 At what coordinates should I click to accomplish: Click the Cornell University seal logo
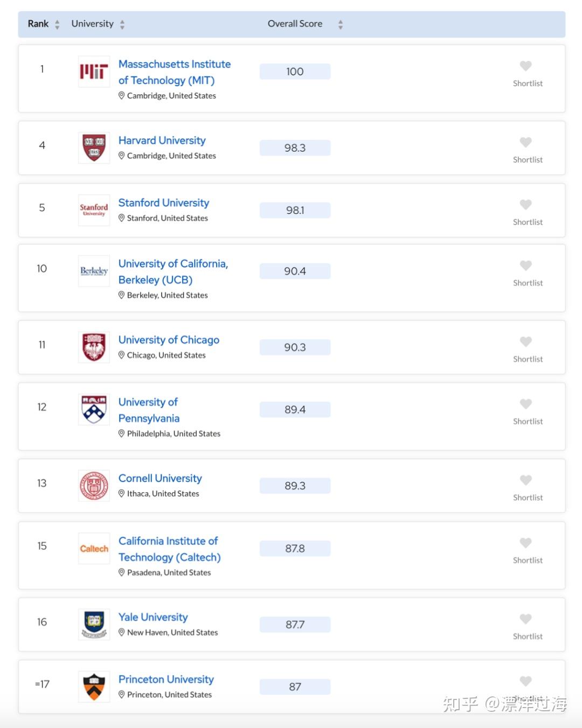click(x=94, y=486)
